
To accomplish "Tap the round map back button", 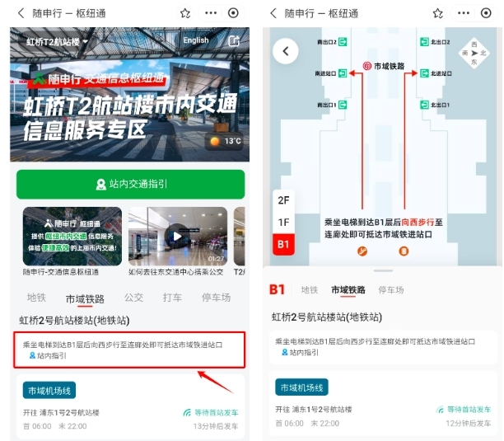I will 286,51.
